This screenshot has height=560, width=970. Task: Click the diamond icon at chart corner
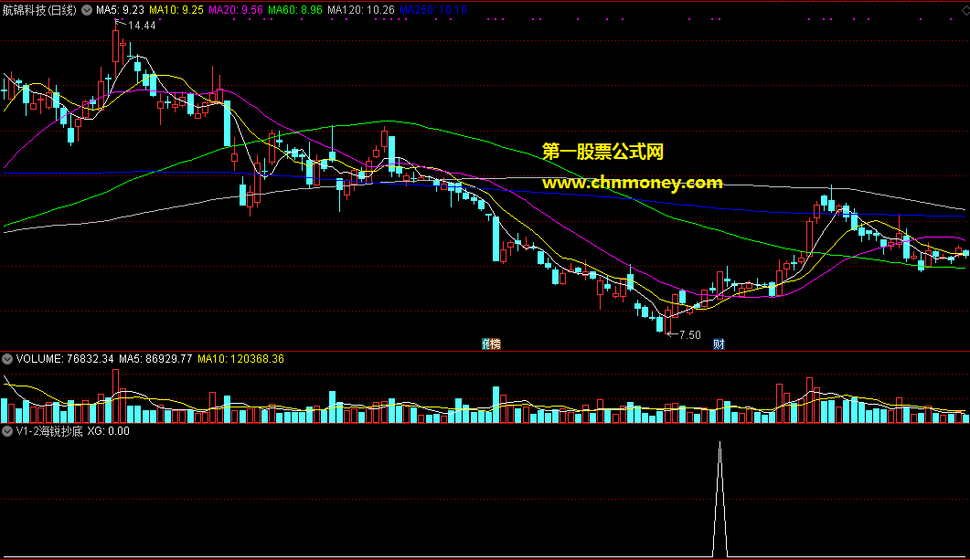(x=965, y=11)
